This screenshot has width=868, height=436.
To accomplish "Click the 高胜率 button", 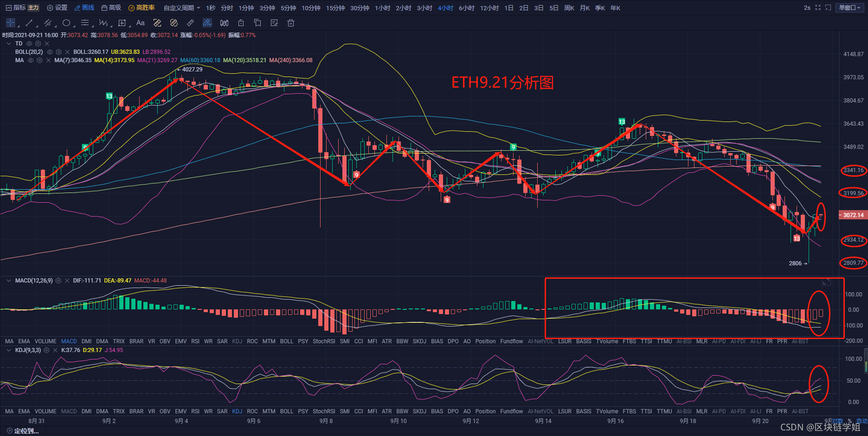I will click(x=141, y=8).
